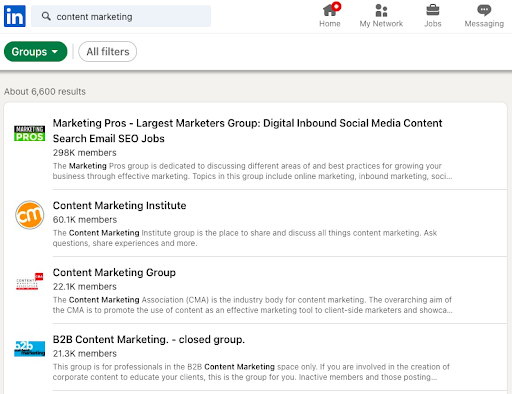Image resolution: width=512 pixels, height=394 pixels.
Task: Open the Jobs briefcase icon
Action: click(433, 10)
